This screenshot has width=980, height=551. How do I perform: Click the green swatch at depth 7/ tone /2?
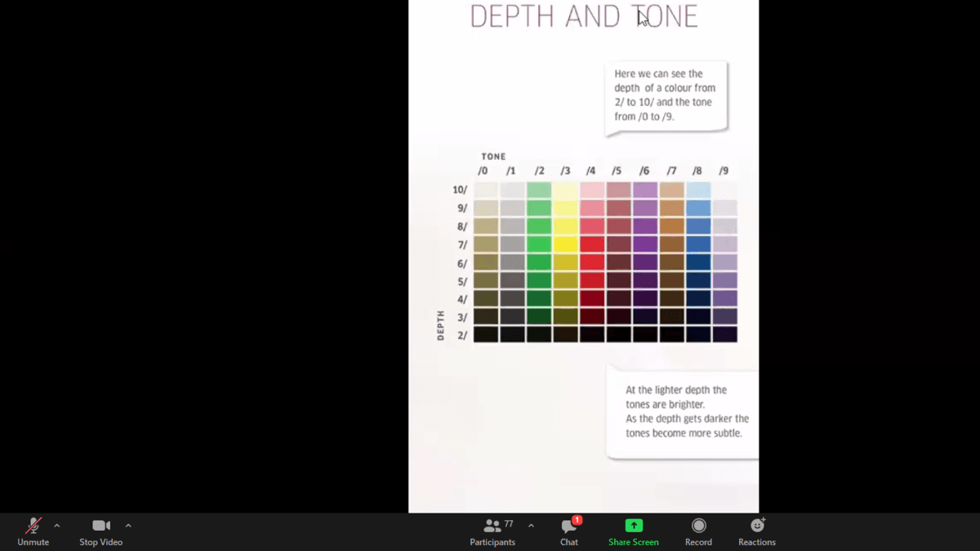(x=539, y=244)
